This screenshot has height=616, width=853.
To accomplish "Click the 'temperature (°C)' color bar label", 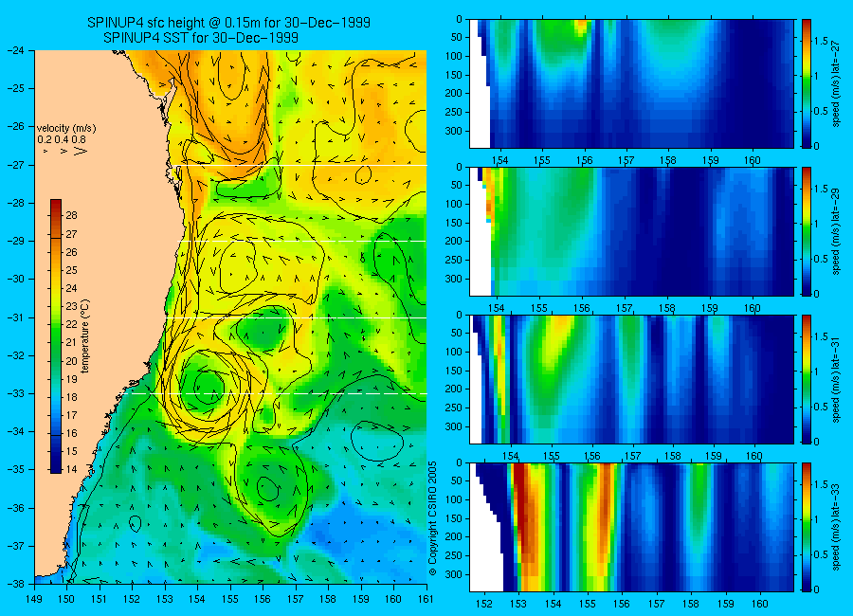I will (85, 336).
